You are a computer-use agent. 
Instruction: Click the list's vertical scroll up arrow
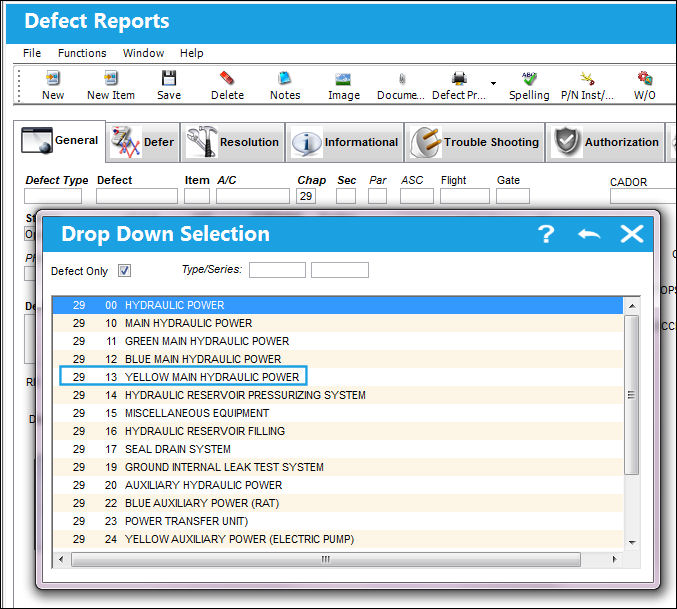(x=632, y=306)
